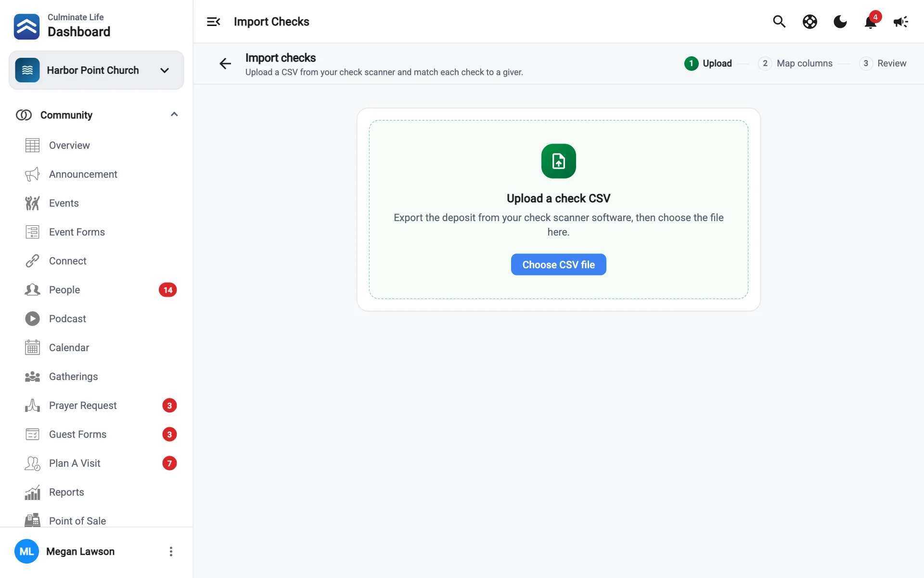Click the Reports label in sidebar

[x=66, y=492]
